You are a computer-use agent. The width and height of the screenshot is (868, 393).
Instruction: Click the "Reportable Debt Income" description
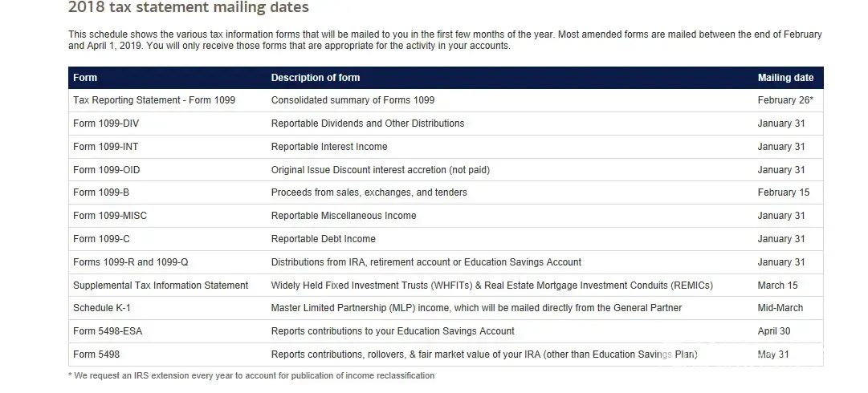coord(324,239)
